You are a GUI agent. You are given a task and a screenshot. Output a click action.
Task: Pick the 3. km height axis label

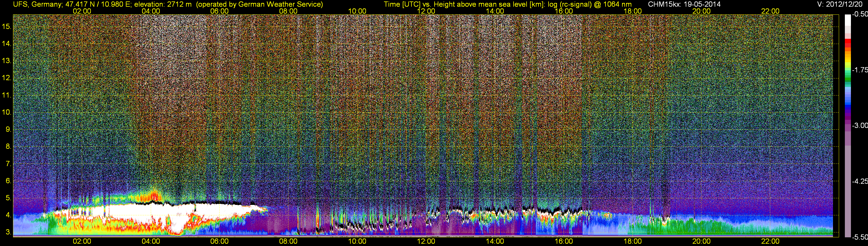[8, 232]
